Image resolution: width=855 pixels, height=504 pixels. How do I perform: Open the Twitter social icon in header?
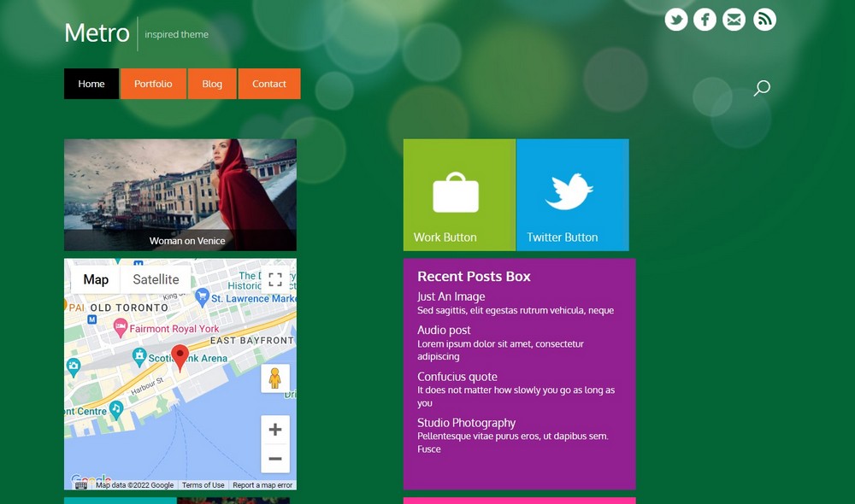pos(676,20)
